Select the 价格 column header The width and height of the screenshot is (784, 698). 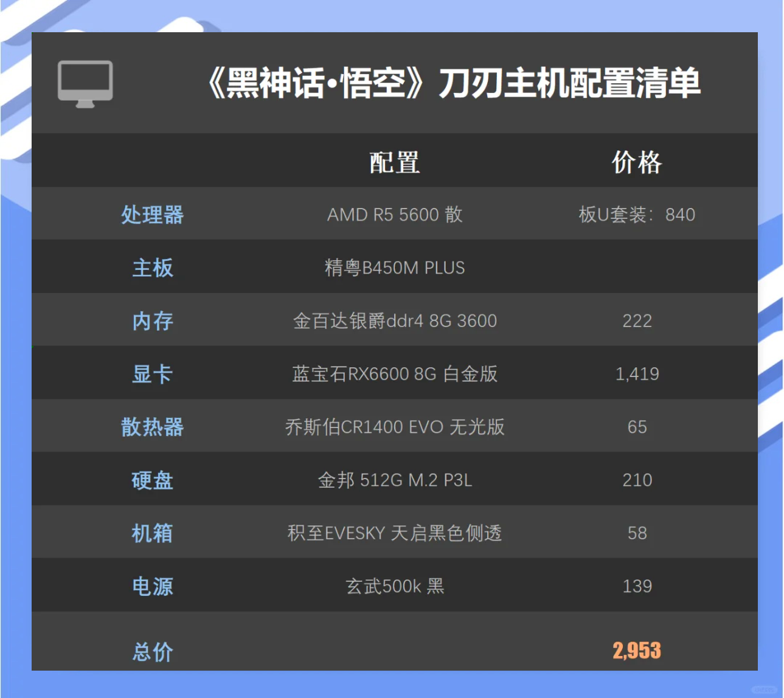[637, 162]
